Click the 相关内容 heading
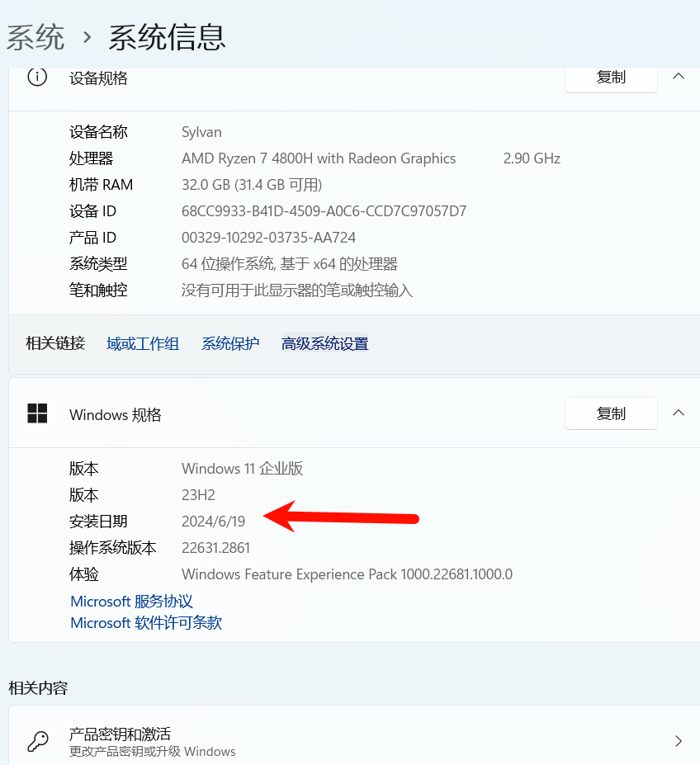The image size is (700, 765). [x=38, y=688]
